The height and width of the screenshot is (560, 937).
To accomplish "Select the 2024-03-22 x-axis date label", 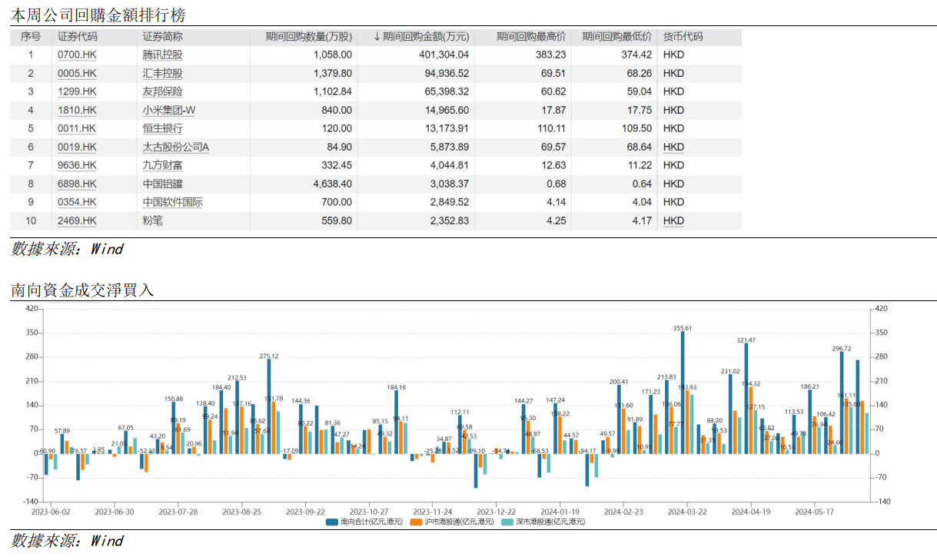I will coord(687,511).
